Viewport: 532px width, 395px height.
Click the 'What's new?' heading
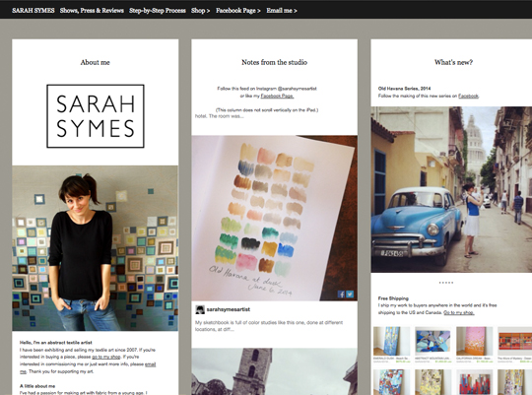pyautogui.click(x=453, y=62)
